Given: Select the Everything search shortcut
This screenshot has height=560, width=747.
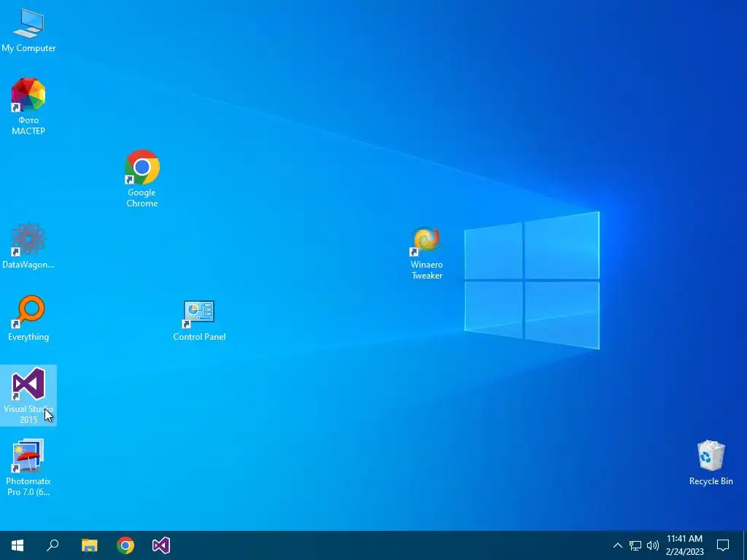Looking at the screenshot, I should click(x=28, y=318).
